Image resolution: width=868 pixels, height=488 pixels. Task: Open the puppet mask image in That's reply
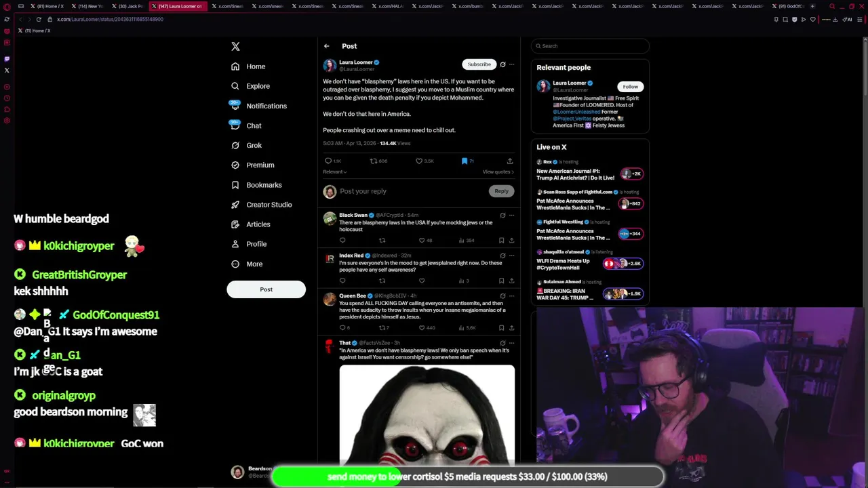[x=427, y=415]
